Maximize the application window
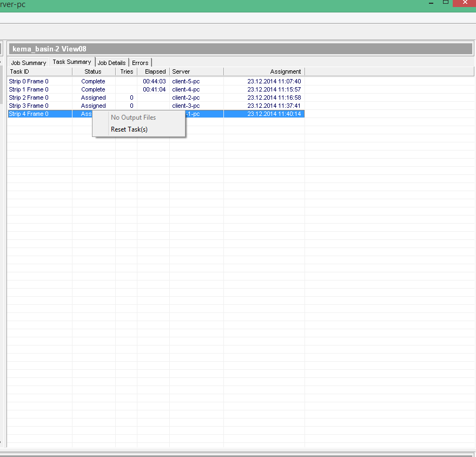 pos(446,3)
